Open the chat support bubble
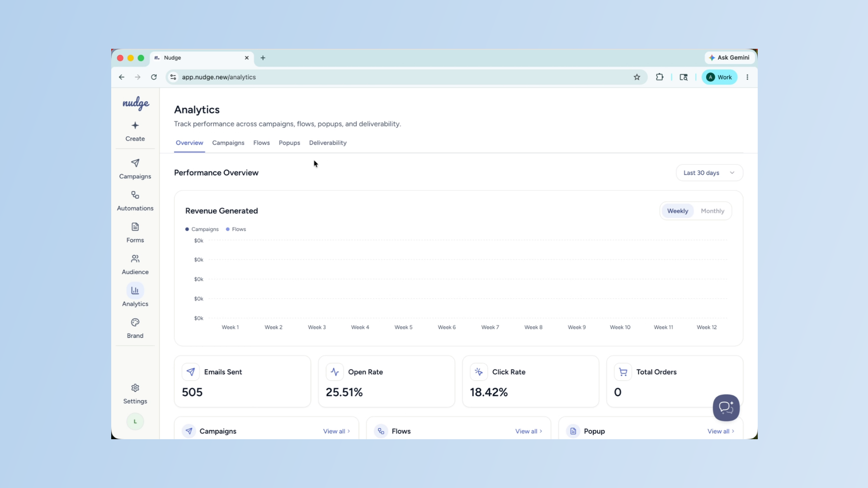 [726, 408]
